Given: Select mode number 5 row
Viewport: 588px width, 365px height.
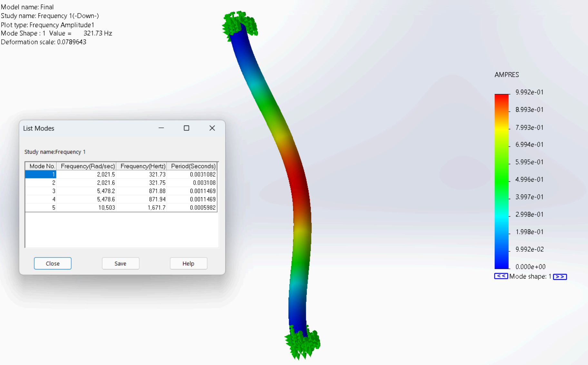Looking at the screenshot, I should [x=121, y=208].
